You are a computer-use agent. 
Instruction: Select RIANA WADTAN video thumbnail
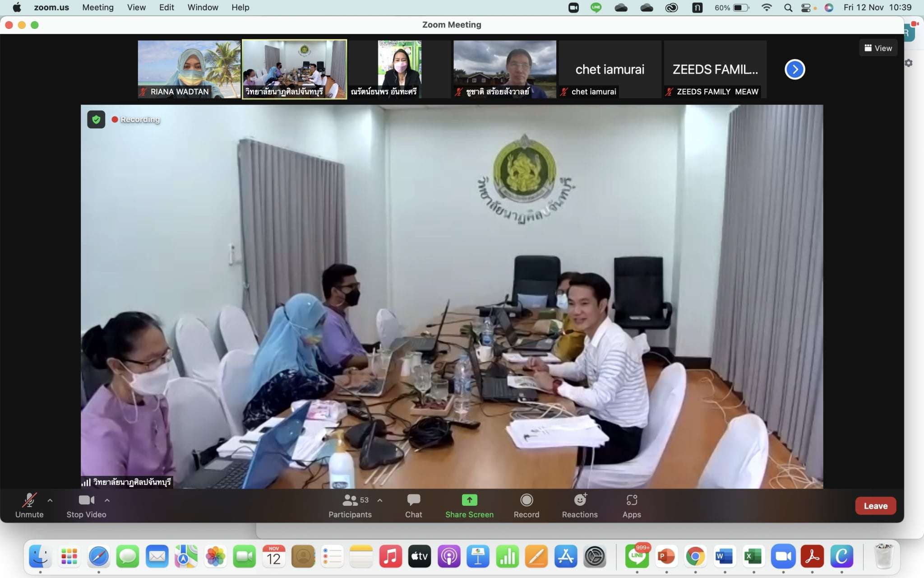point(189,69)
